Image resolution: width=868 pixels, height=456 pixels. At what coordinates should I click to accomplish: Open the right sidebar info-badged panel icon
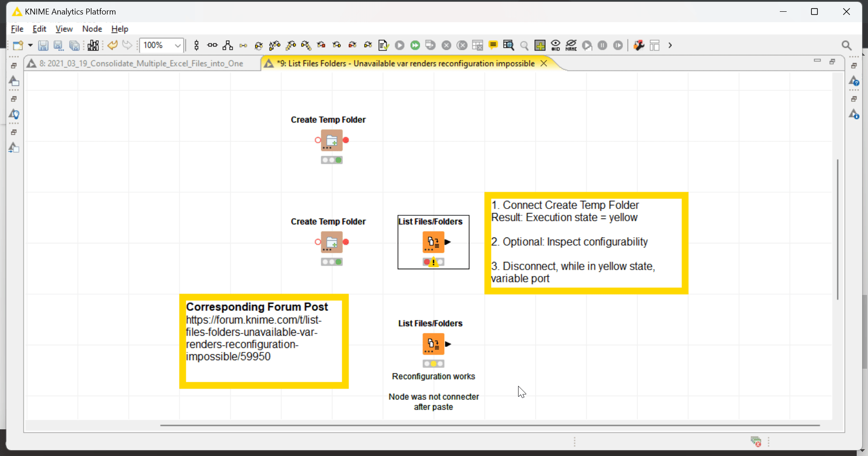[854, 114]
